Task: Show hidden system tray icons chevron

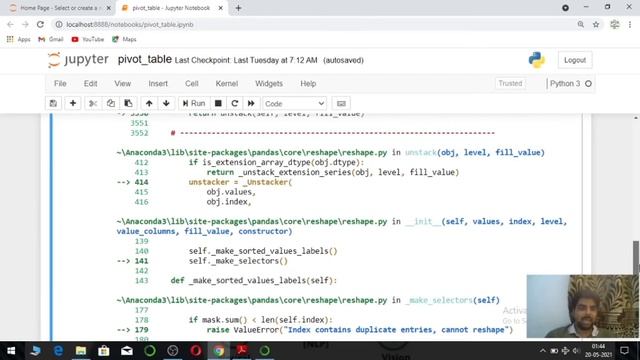Action: 542,351
